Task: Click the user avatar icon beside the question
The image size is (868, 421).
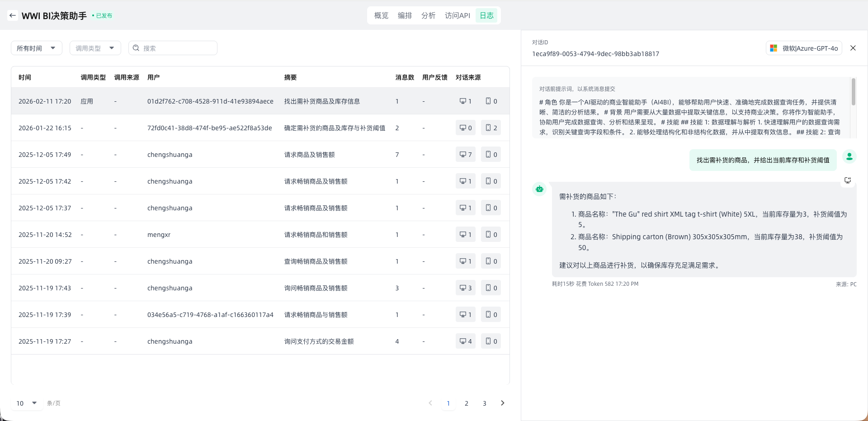Action: [849, 156]
